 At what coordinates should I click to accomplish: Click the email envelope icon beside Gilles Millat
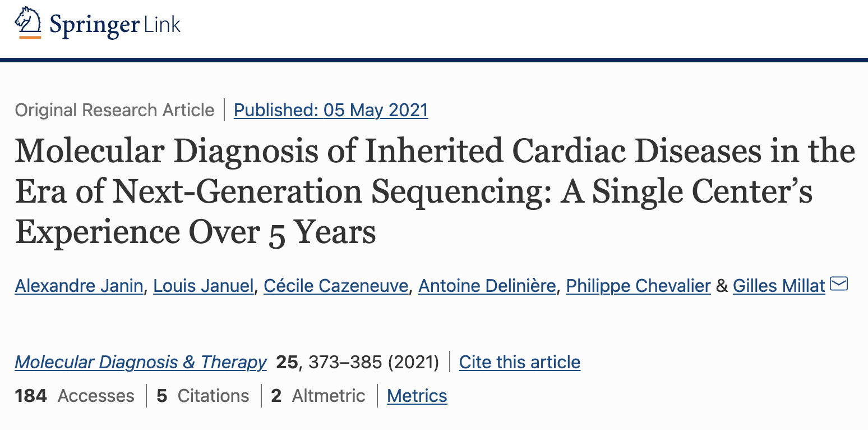(x=839, y=285)
